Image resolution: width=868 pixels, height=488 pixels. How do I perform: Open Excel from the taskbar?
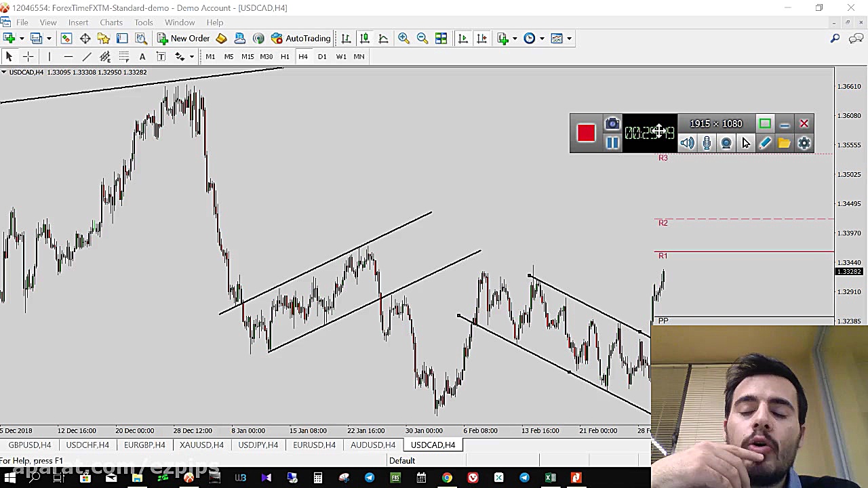550,478
